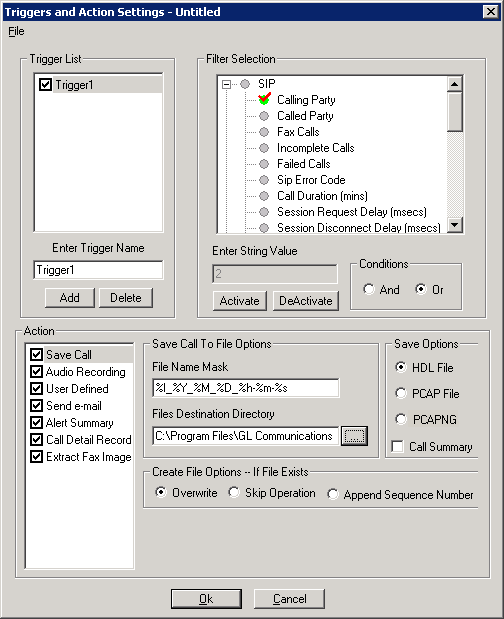504x619 pixels.
Task: Click the gray circle icon next to Fax Calls
Action: coord(264,132)
